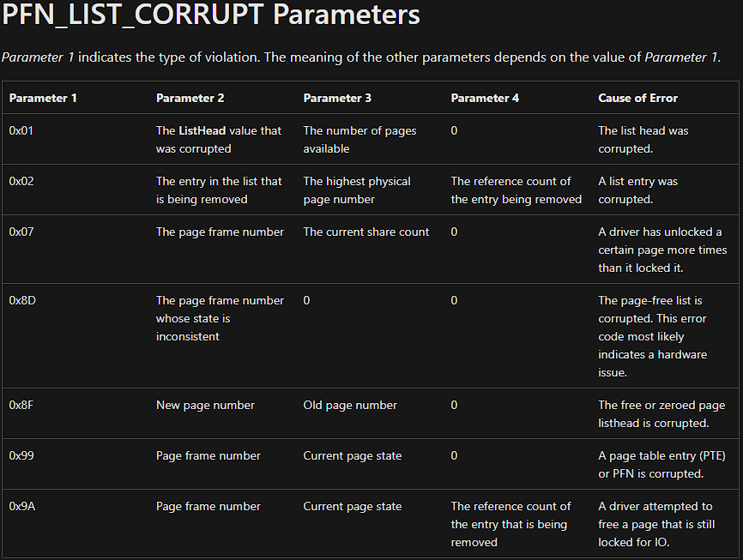Click the bold ListHead word in table

click(202, 130)
